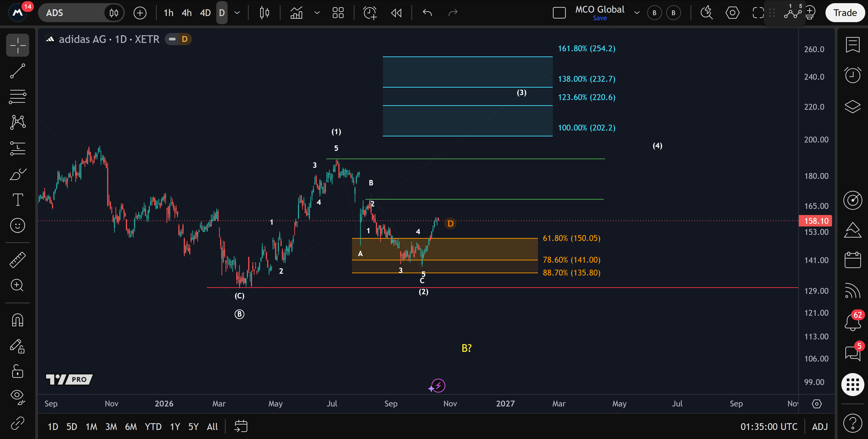
Task: Click the MCO Global layout name
Action: tap(600, 9)
